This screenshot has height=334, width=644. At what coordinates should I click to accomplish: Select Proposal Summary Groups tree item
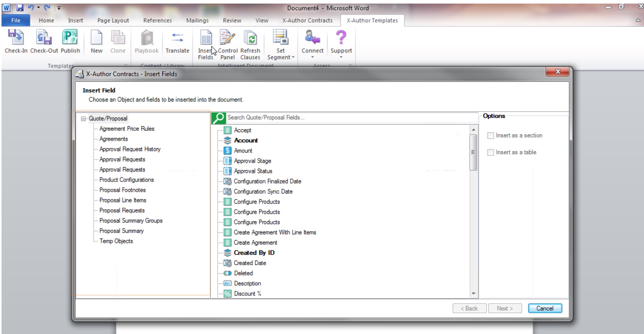pos(131,221)
